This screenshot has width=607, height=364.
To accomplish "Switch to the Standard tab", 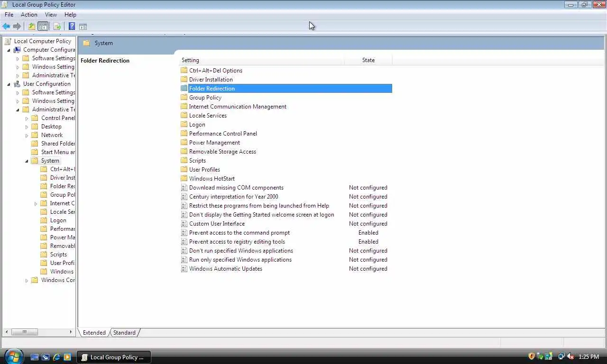I will click(x=124, y=333).
